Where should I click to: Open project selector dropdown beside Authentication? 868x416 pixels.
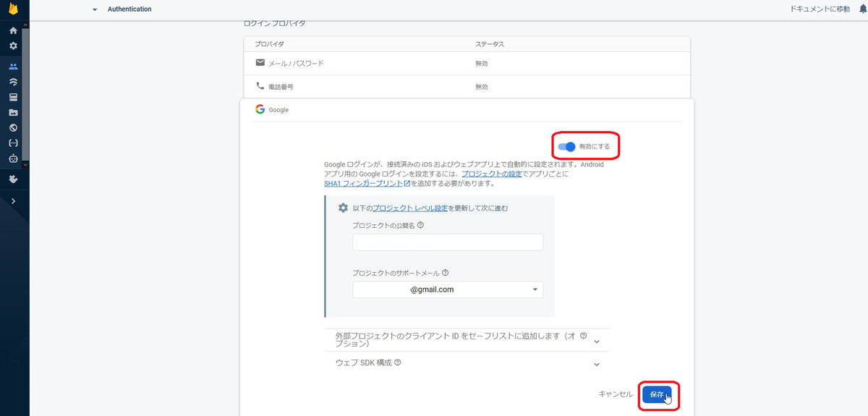[95, 9]
